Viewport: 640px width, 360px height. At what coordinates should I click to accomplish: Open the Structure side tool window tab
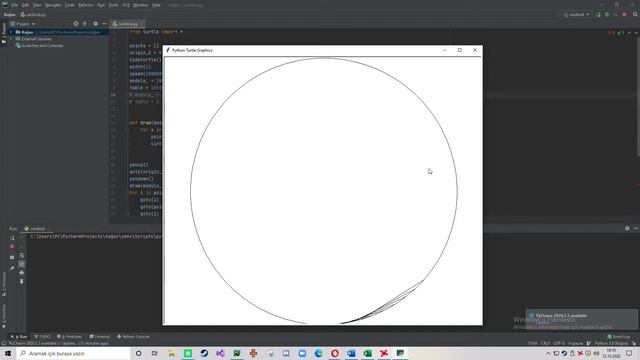[4, 283]
